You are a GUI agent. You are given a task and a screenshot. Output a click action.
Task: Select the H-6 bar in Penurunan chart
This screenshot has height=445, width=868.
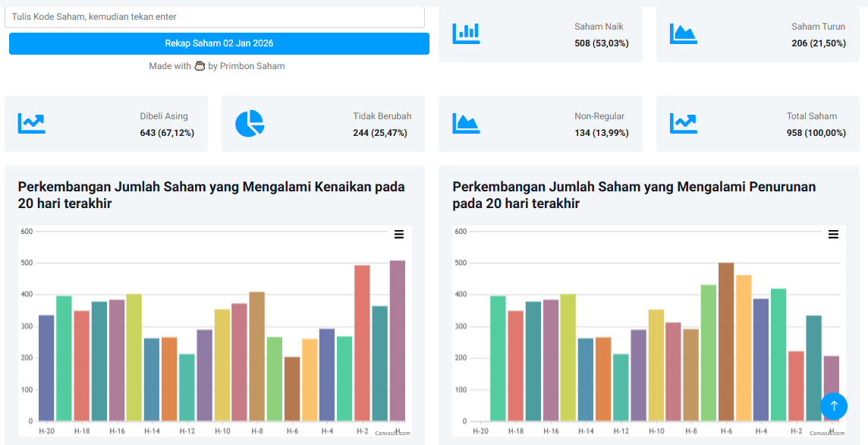click(726, 342)
